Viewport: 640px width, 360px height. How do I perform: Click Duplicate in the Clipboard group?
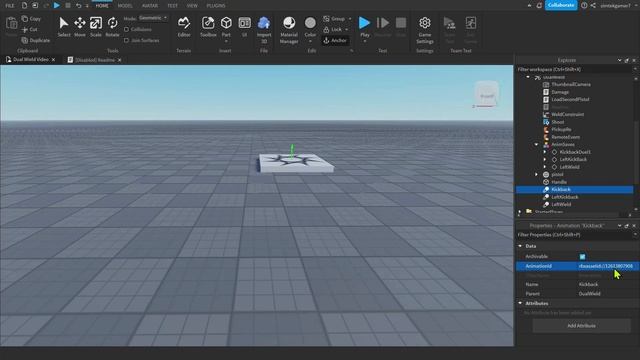coord(36,40)
